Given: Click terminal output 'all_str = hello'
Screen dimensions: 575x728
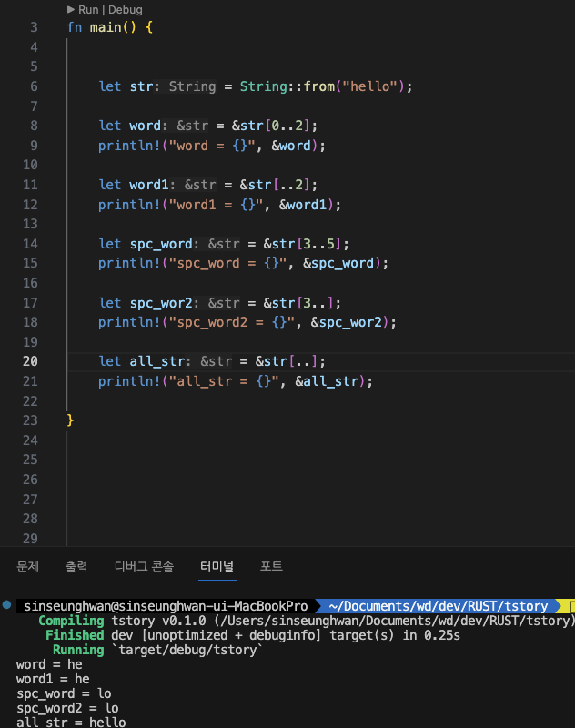Looking at the screenshot, I should (71, 722).
